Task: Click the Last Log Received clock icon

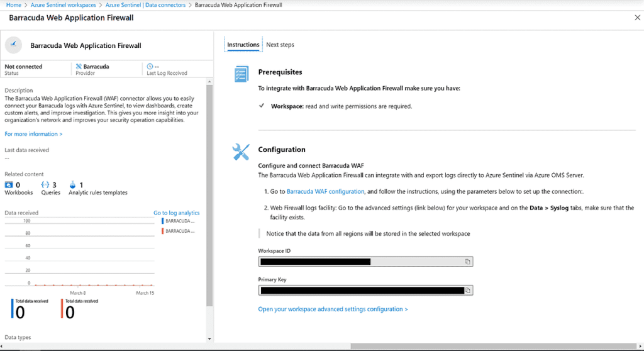Action: [x=150, y=66]
